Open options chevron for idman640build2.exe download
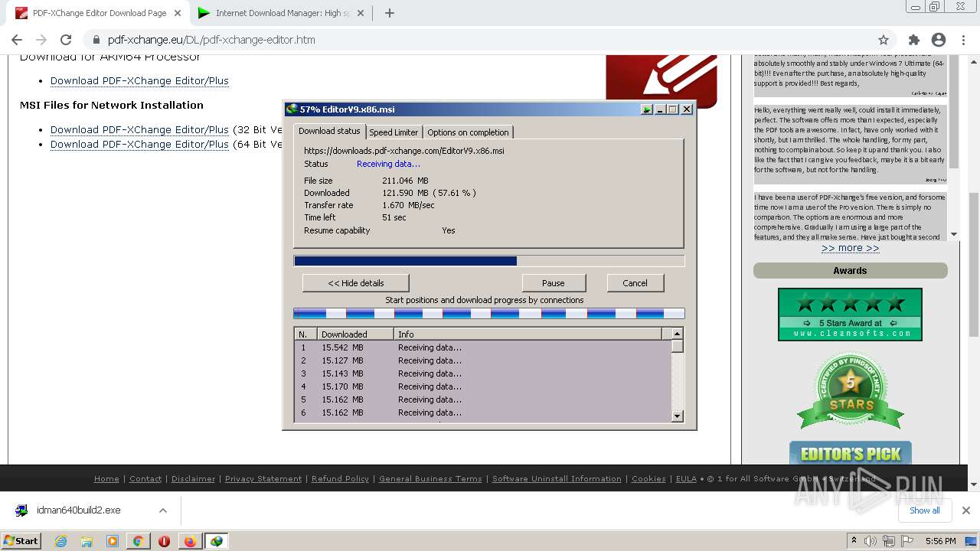 (163, 510)
